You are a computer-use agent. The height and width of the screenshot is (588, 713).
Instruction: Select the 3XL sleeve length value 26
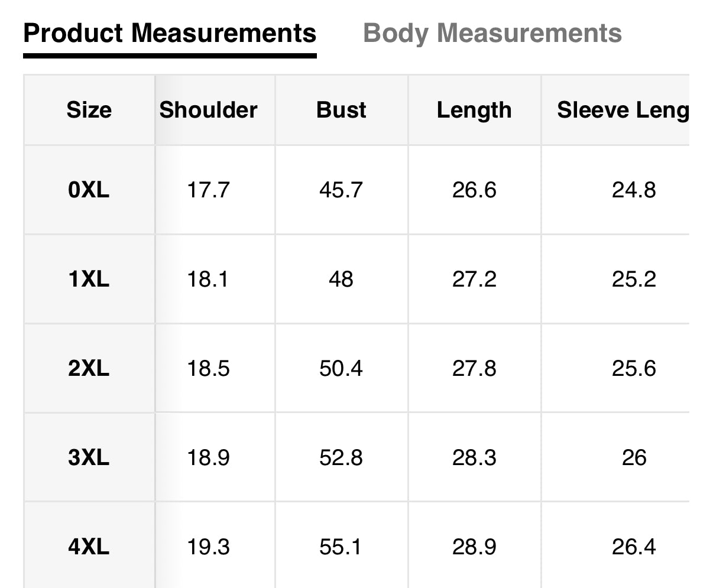tap(634, 457)
